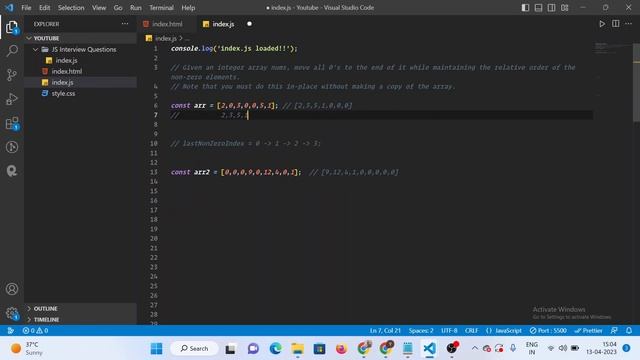Open the Terminal menu

pyautogui.click(x=161, y=8)
